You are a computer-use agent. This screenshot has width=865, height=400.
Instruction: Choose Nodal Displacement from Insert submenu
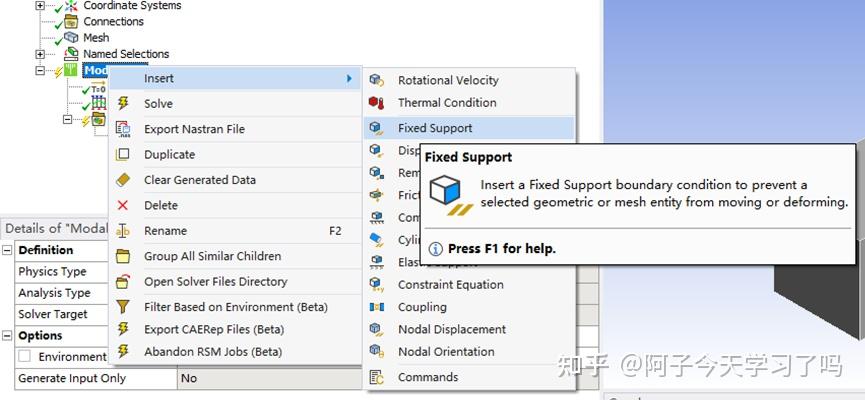(x=452, y=329)
